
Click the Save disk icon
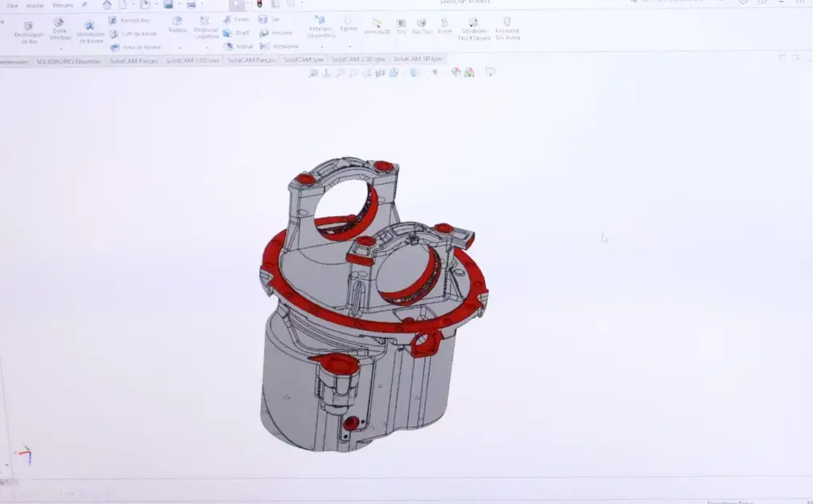coord(168,5)
